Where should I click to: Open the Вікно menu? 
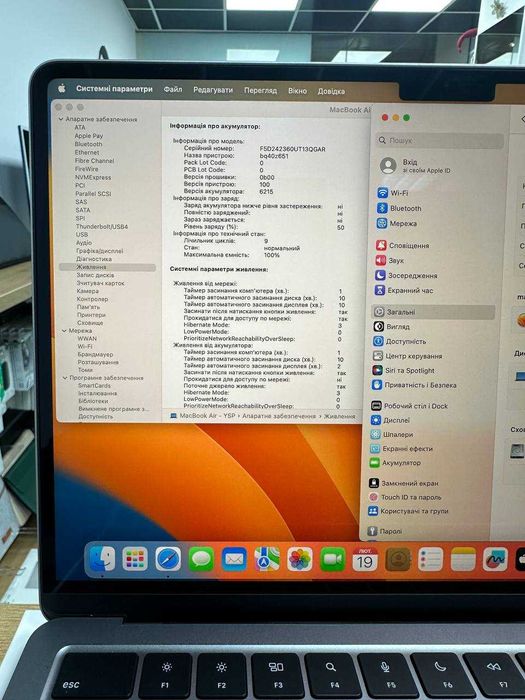tap(297, 91)
